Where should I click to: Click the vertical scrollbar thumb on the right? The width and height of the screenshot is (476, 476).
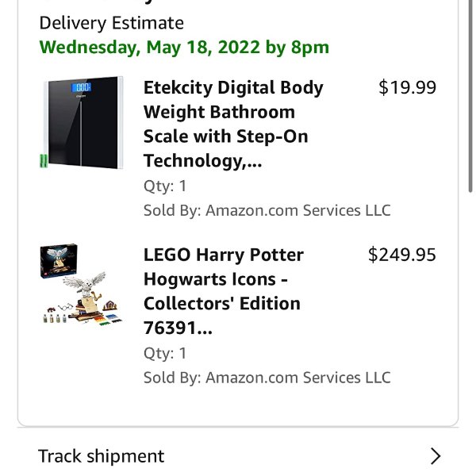coord(470,96)
